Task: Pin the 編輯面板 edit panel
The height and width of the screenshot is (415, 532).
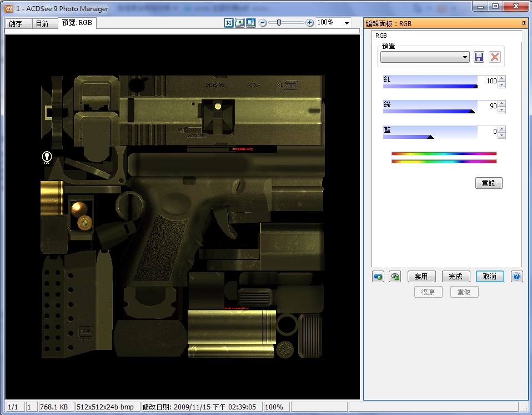Action: 524,23
